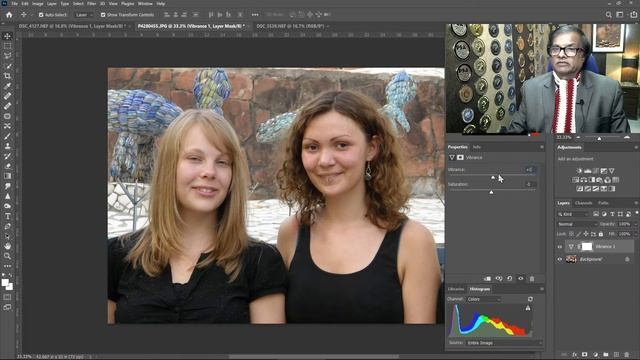
Task: Switch to the DSC 3528.NEF document tab
Action: pyautogui.click(x=290, y=26)
